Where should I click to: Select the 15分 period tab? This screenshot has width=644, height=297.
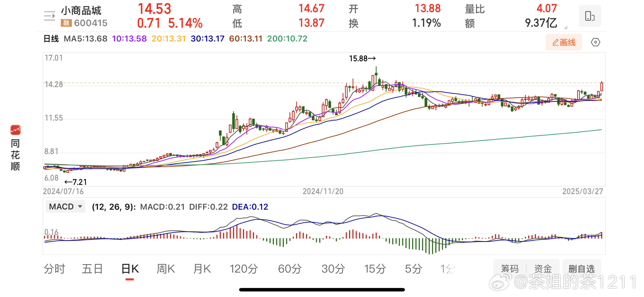375,269
